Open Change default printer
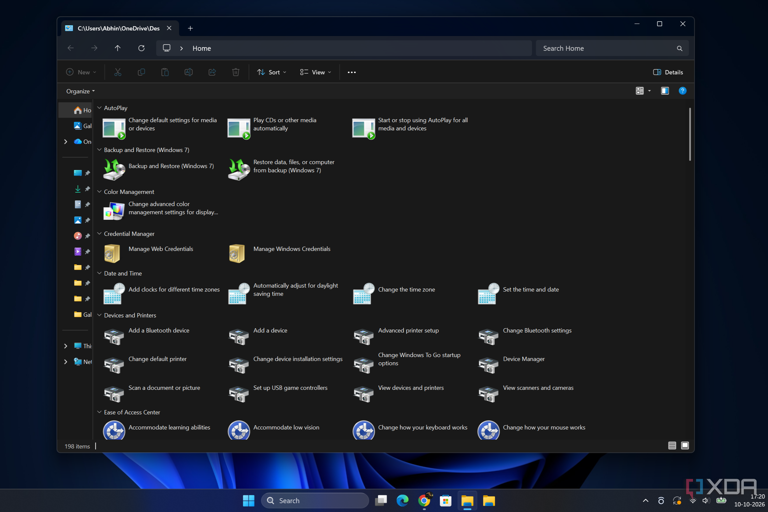This screenshot has width=768, height=512. click(145, 364)
